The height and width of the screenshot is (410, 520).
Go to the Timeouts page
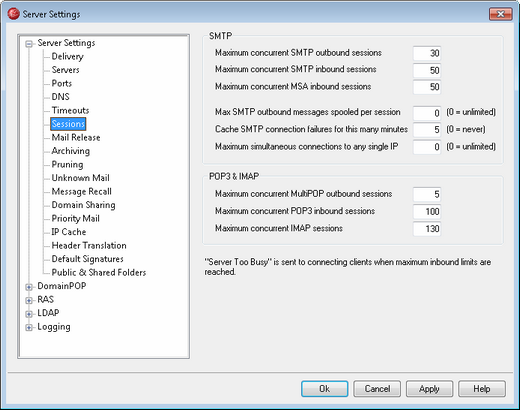(x=70, y=110)
